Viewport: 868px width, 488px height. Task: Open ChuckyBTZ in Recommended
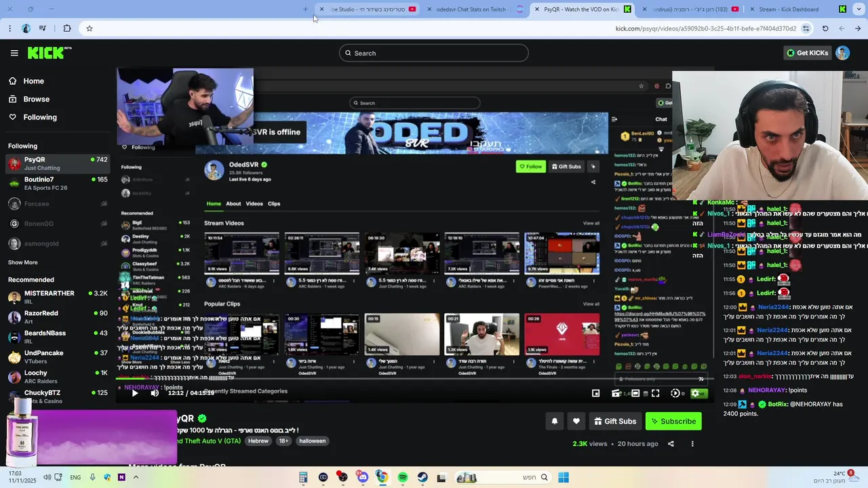tap(58, 396)
